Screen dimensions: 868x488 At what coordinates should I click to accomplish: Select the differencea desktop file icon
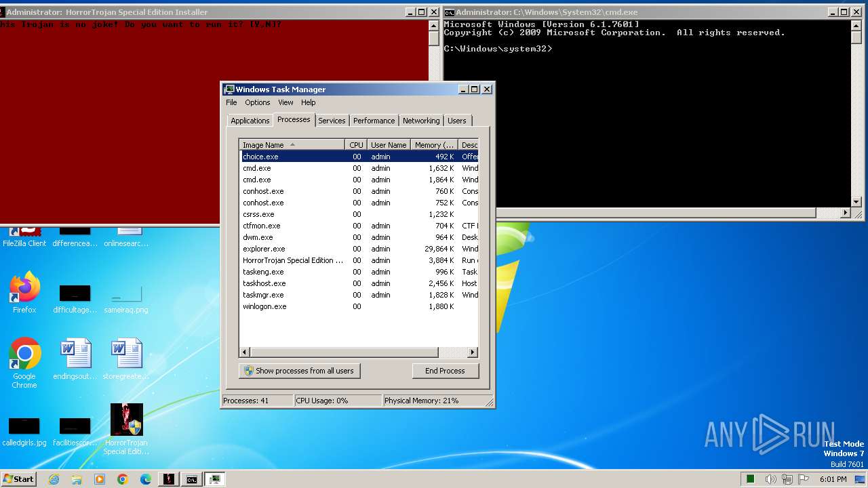pyautogui.click(x=75, y=236)
